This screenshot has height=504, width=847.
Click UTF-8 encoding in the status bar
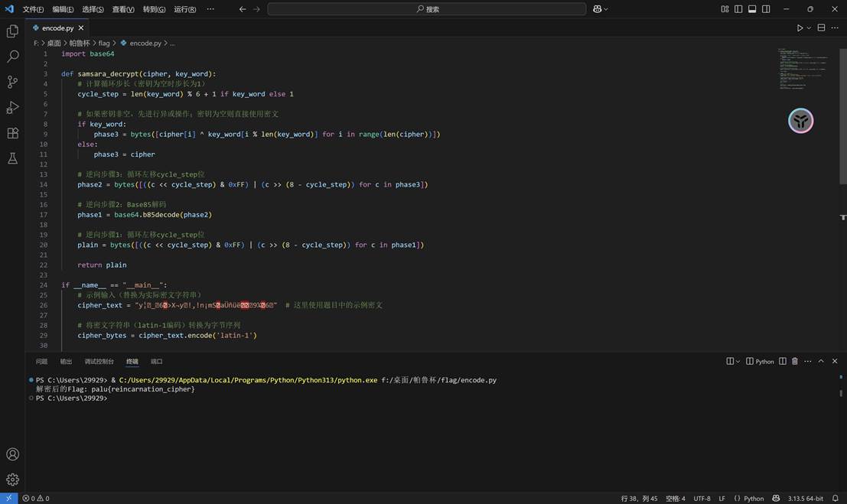(x=702, y=498)
